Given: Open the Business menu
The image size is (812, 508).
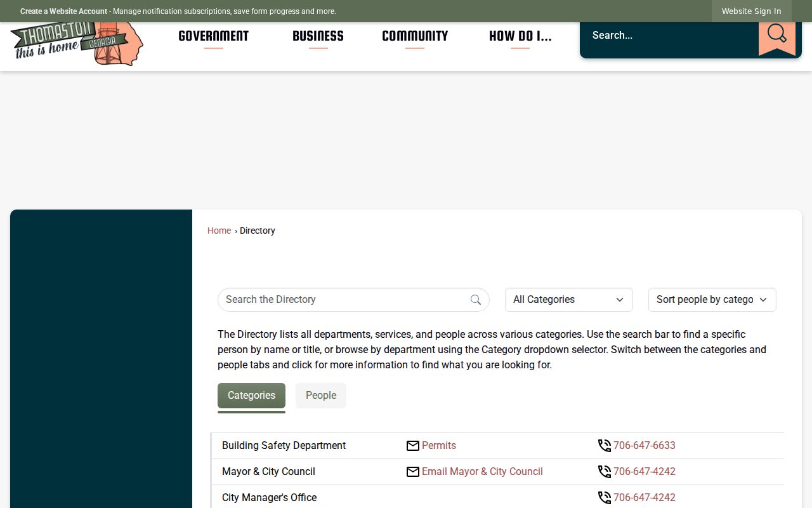Looking at the screenshot, I should 318,36.
